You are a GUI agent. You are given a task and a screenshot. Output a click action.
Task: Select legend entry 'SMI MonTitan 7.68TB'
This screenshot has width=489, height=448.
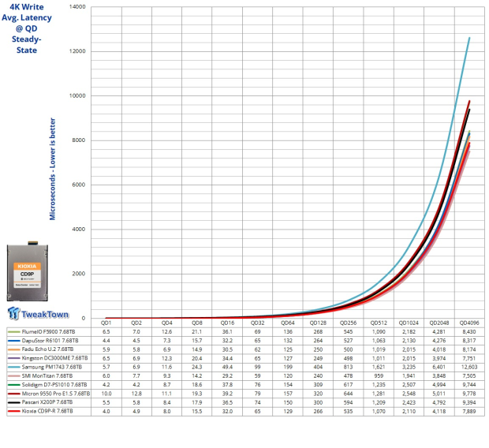[x=47, y=376]
